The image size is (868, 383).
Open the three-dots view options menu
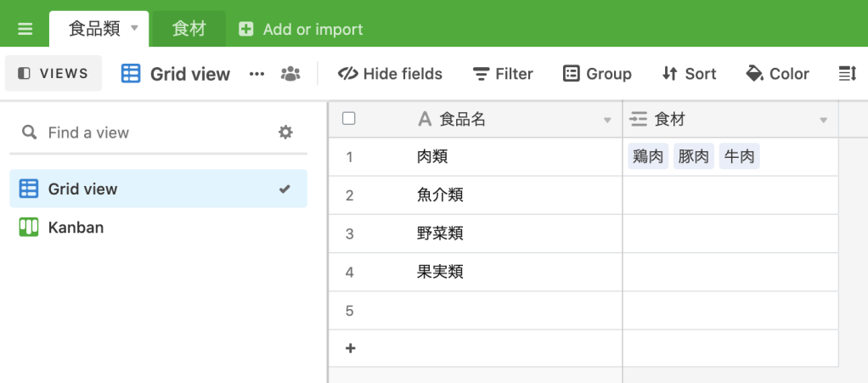256,74
